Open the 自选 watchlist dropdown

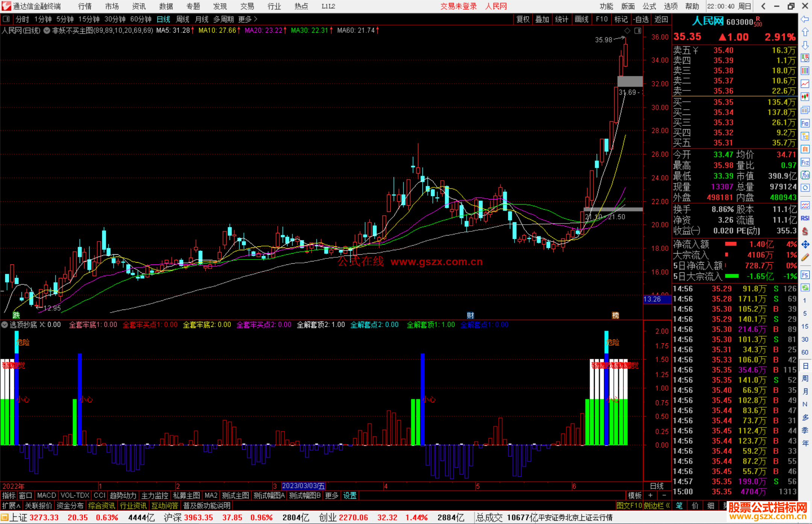coord(641,19)
